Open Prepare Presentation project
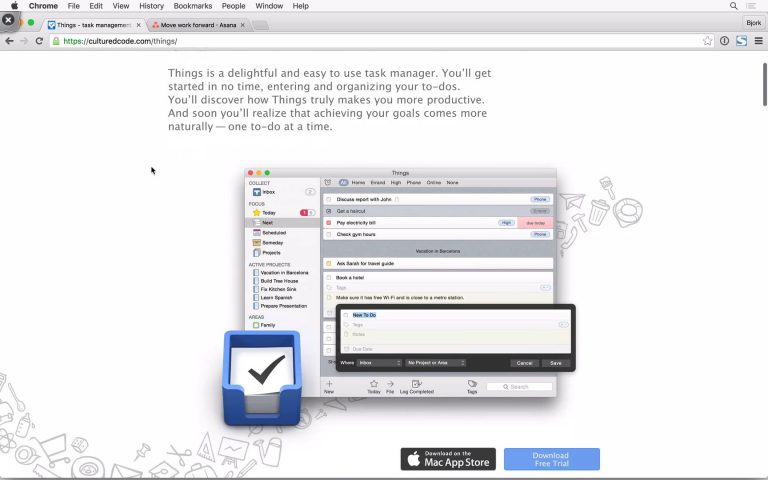 pos(280,306)
